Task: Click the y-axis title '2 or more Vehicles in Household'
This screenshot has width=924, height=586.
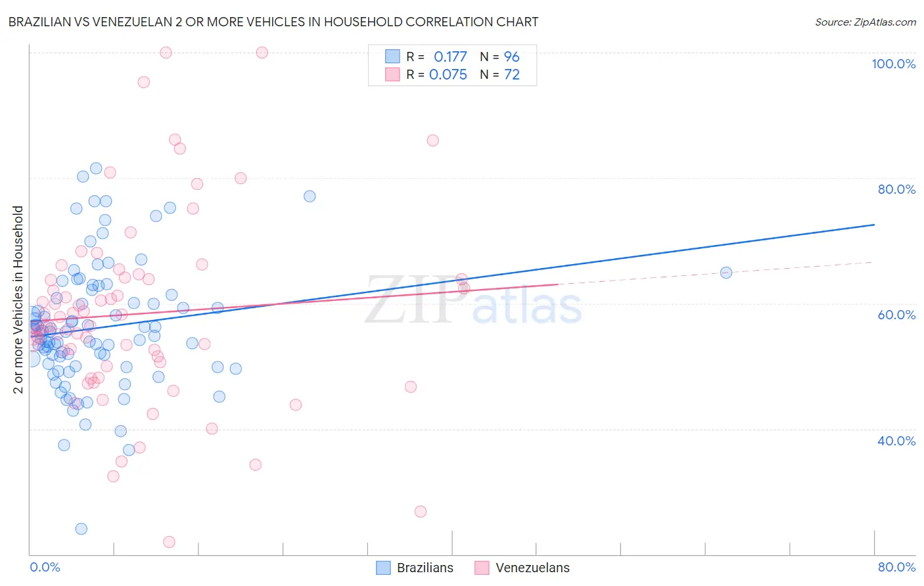Action: pos(18,300)
